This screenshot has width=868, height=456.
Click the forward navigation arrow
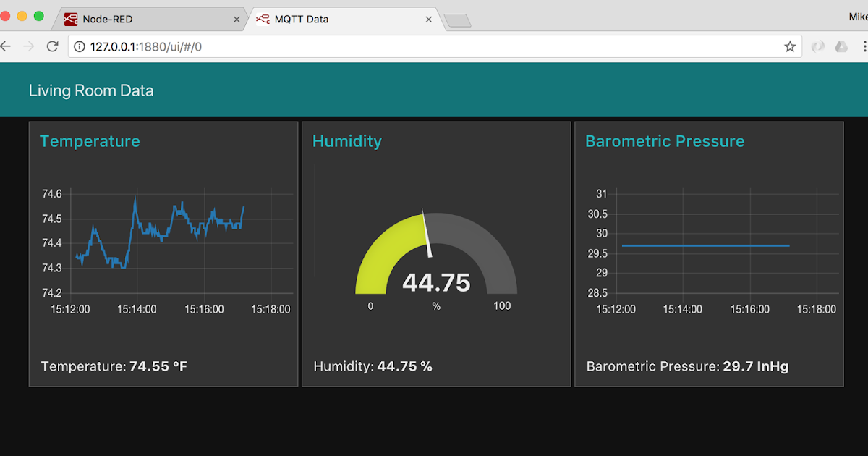27,46
